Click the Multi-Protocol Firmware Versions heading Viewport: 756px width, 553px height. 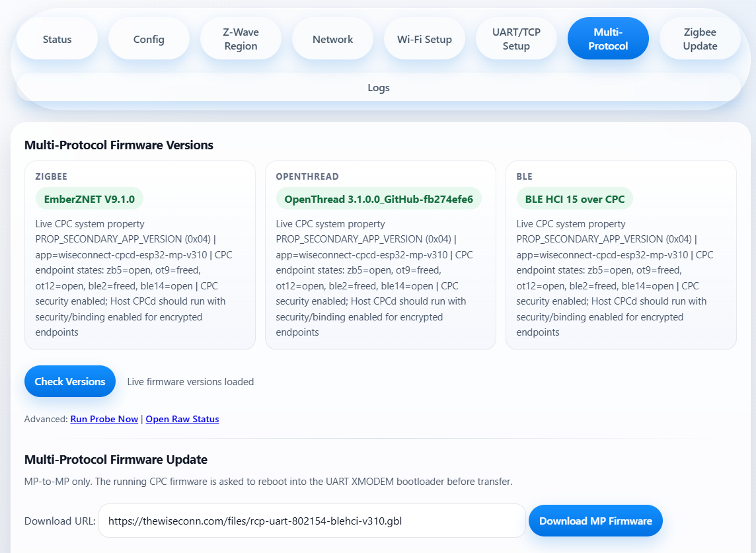tap(118, 145)
